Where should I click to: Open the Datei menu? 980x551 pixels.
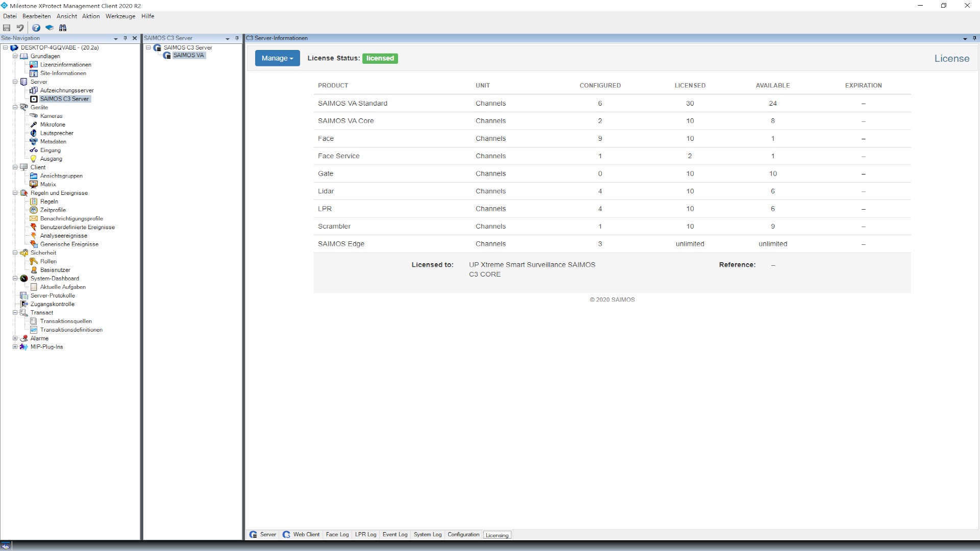10,16
